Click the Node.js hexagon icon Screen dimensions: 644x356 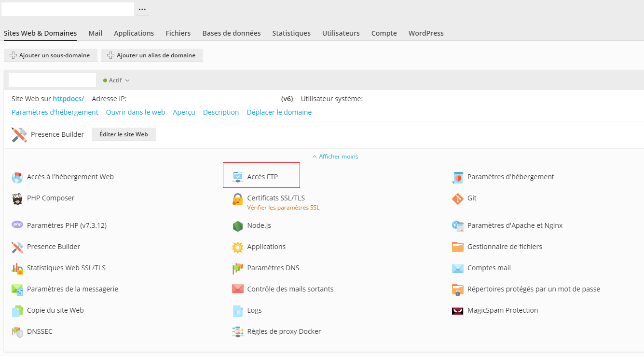tap(238, 226)
